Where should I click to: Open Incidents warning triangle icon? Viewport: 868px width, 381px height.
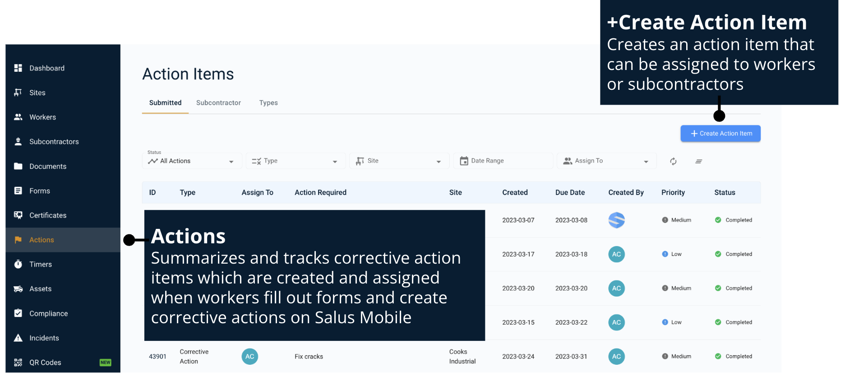(18, 338)
